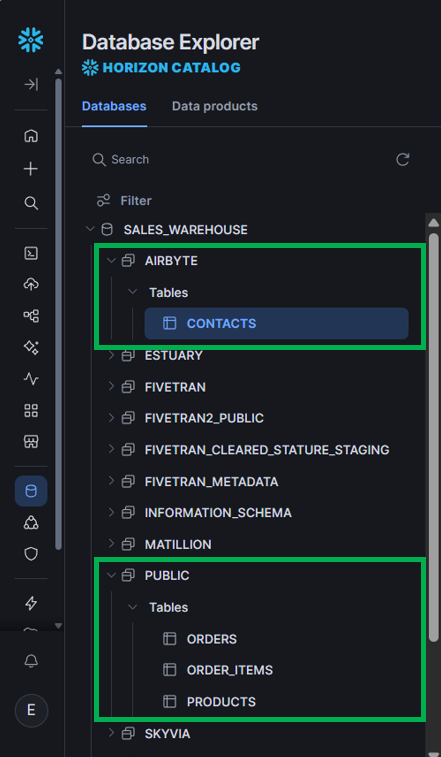Collapse the SALES_WAREHOUSE database node
The image size is (441, 757).
(x=90, y=229)
